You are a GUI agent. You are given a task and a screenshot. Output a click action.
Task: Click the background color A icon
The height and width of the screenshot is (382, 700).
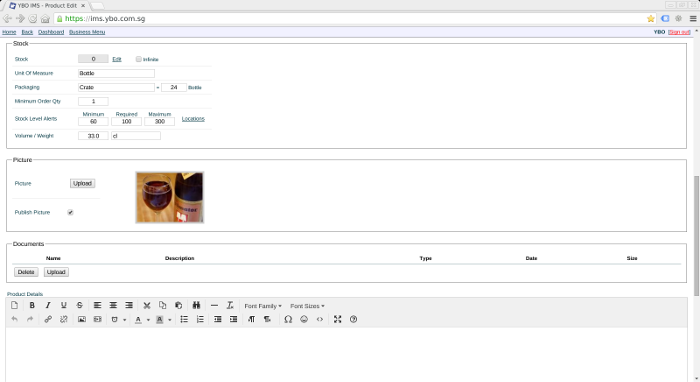click(159, 320)
